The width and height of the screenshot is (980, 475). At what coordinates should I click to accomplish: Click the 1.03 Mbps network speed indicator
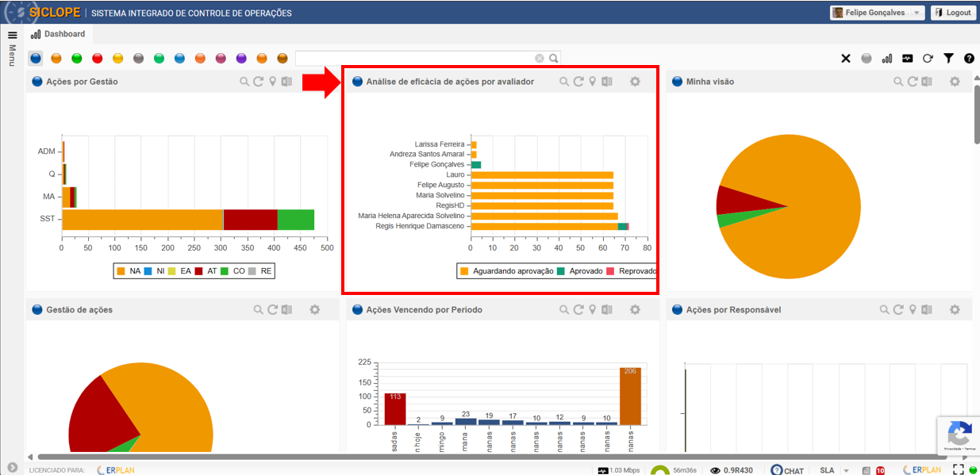coord(618,470)
